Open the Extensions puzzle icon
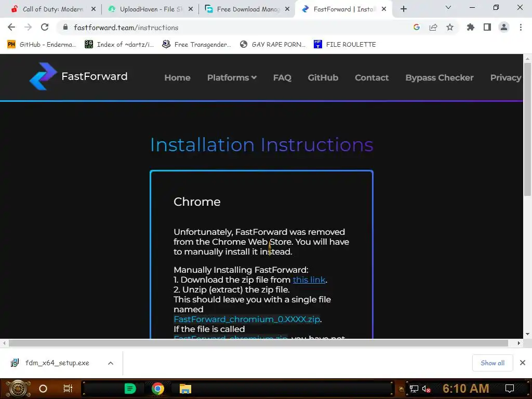Viewport: 532px width, 399px height. pyautogui.click(x=471, y=27)
